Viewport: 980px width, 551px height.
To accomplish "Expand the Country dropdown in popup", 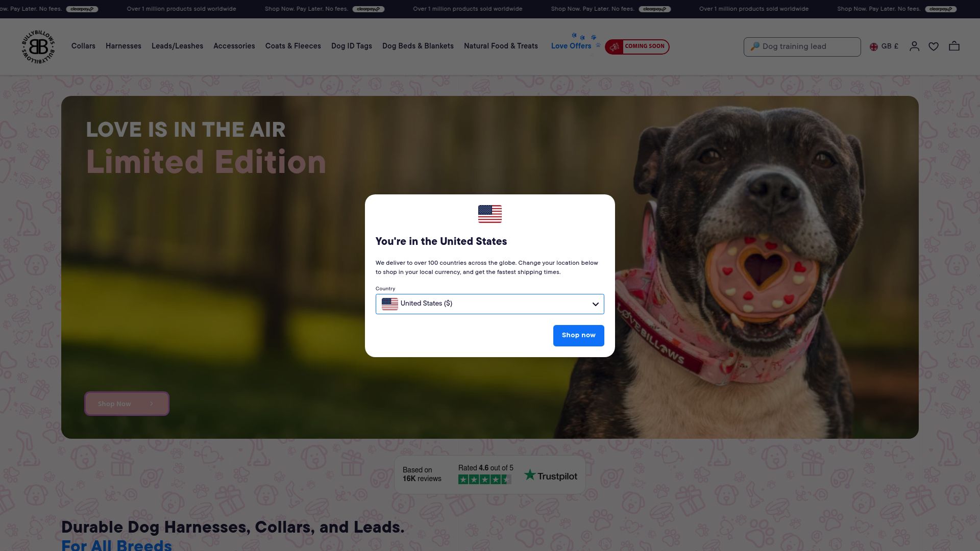I will tap(490, 304).
